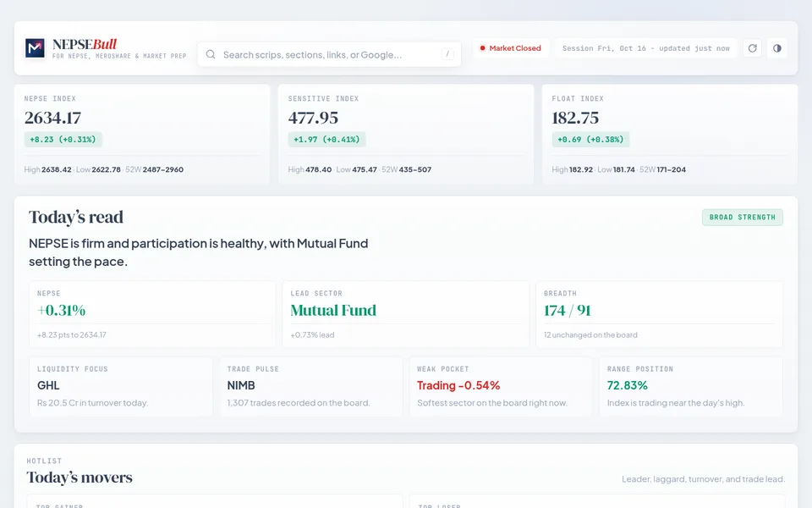The image size is (812, 508).
Task: Click the Breadth 174 / 91 tile
Action: click(659, 314)
